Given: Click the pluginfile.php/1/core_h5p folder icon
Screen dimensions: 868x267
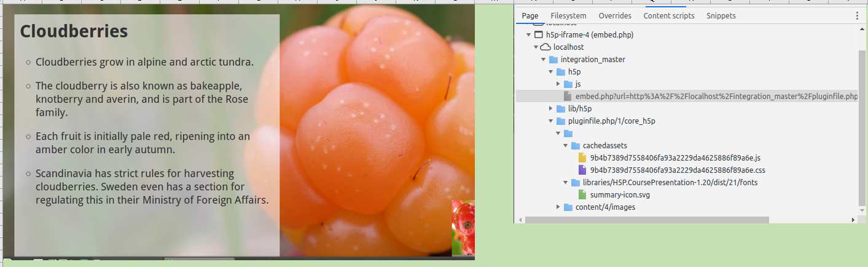Looking at the screenshot, I should [x=560, y=121].
